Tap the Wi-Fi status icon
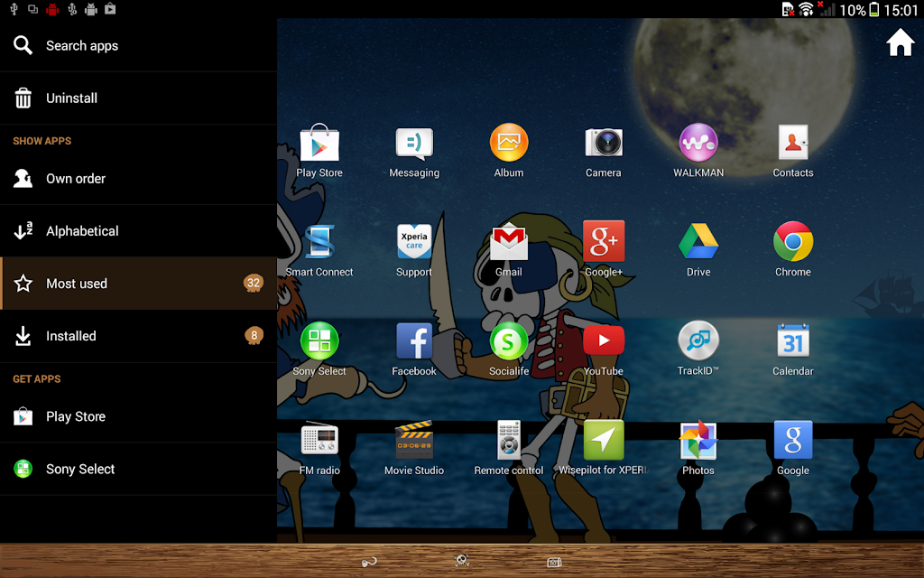 tap(806, 9)
